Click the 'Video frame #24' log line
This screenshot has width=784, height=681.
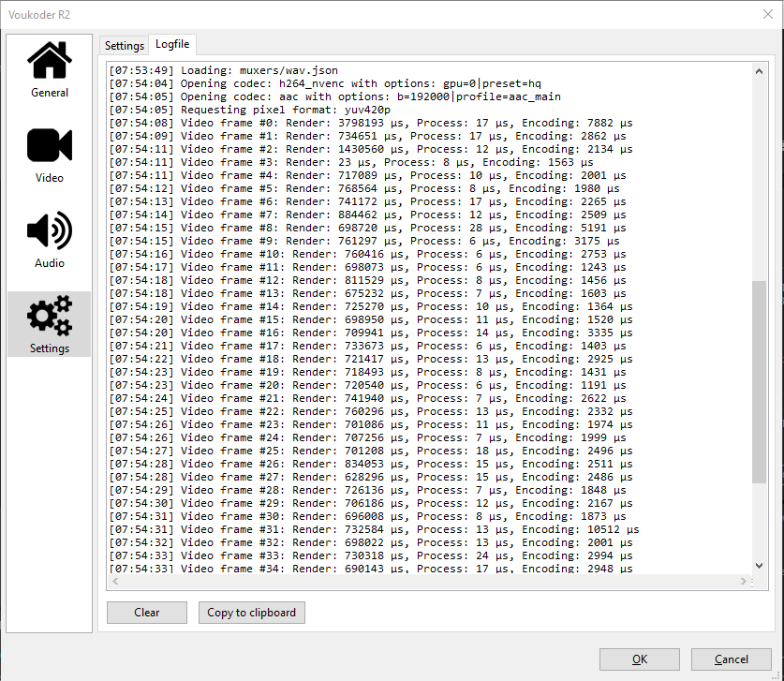point(367,438)
